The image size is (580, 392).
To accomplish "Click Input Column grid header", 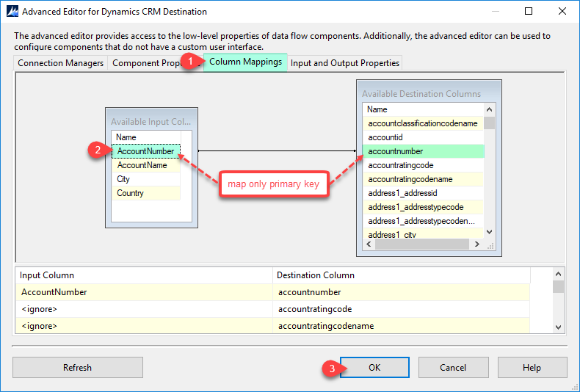I will [x=144, y=275].
